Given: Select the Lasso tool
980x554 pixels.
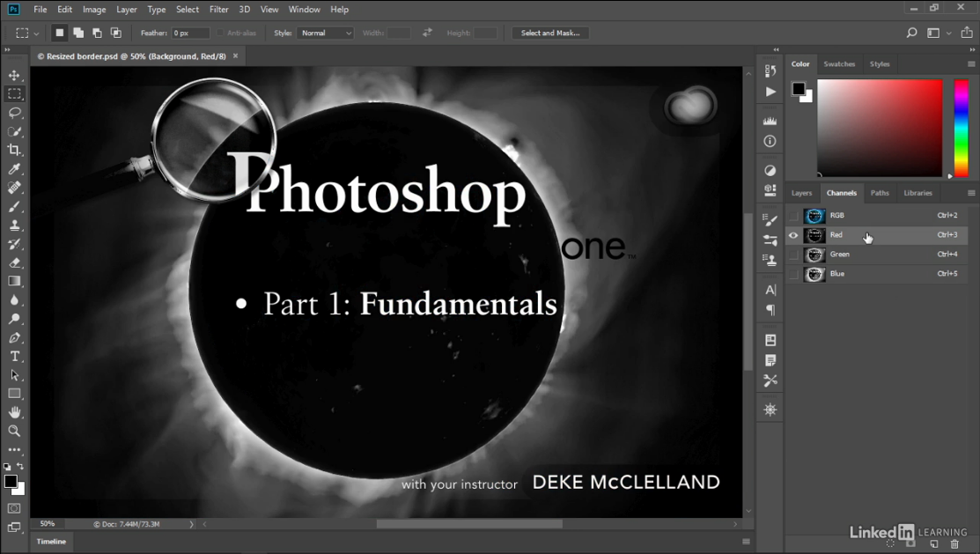Looking at the screenshot, I should click(x=14, y=113).
